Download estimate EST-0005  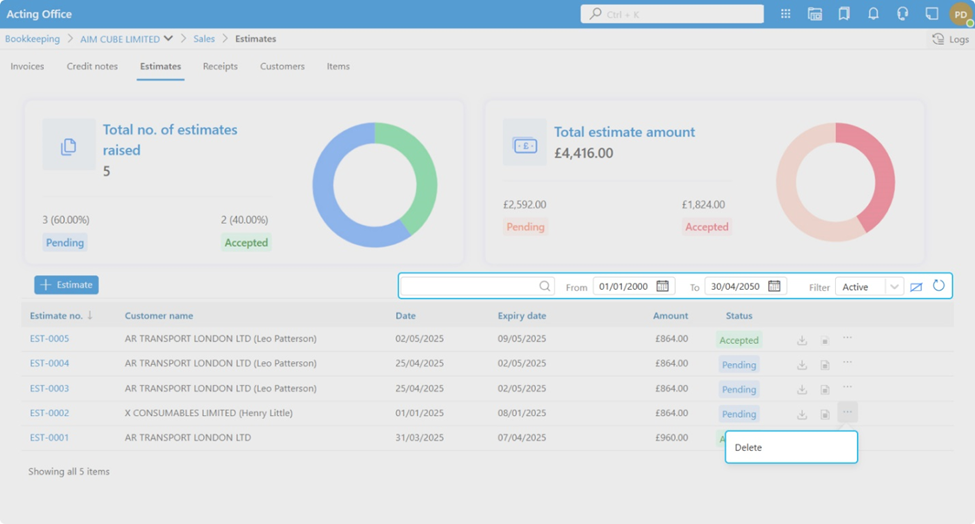[802, 340]
